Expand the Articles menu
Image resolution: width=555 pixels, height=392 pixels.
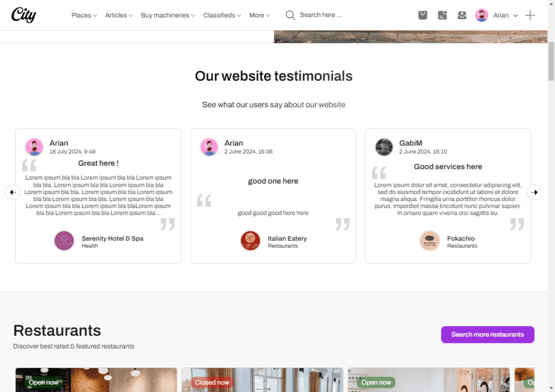(119, 15)
